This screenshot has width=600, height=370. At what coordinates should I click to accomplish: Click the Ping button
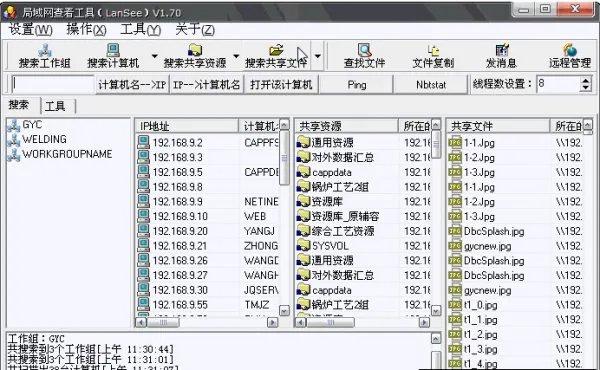pos(357,85)
